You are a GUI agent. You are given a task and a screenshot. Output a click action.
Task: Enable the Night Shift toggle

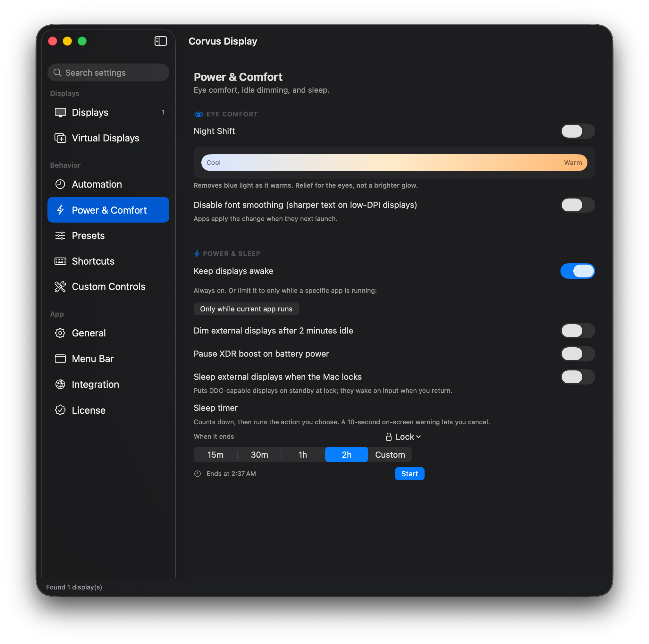577,131
